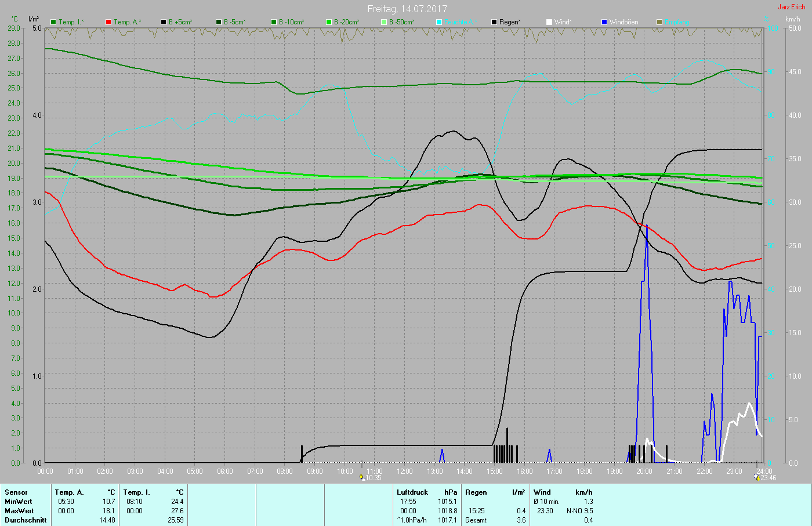Click the maximum pressure value 1018.8

pos(447,511)
